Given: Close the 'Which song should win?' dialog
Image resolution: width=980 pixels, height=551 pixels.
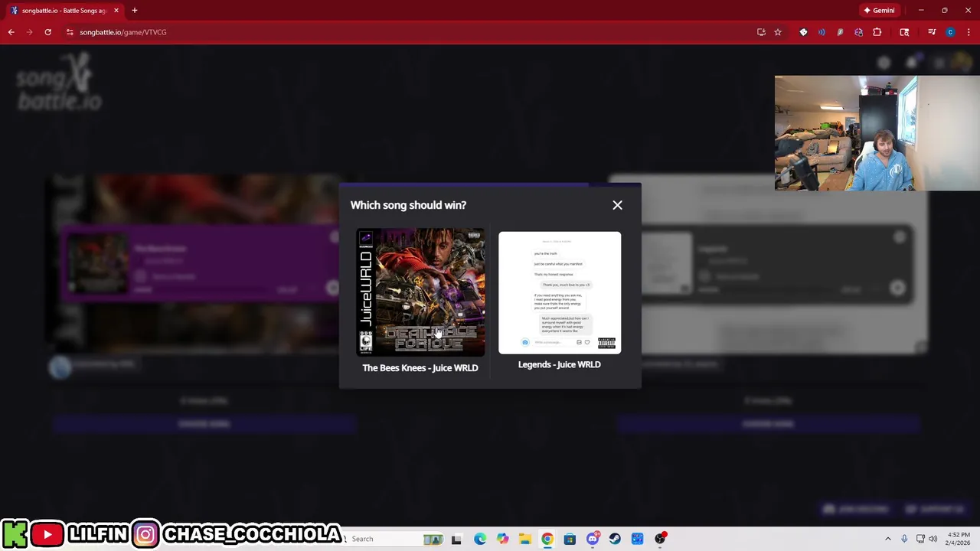Looking at the screenshot, I should point(617,205).
